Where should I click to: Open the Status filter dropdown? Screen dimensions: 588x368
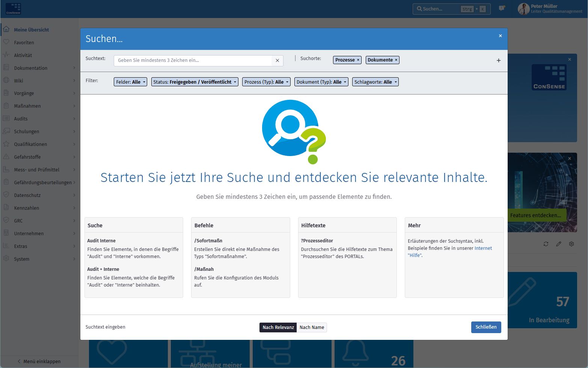click(x=194, y=81)
